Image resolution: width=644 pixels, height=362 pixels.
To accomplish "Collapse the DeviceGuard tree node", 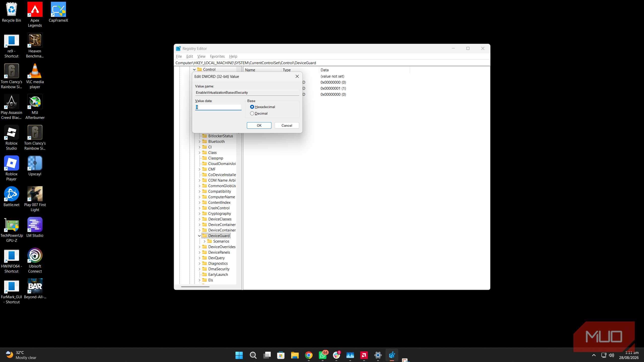I will [x=199, y=236].
